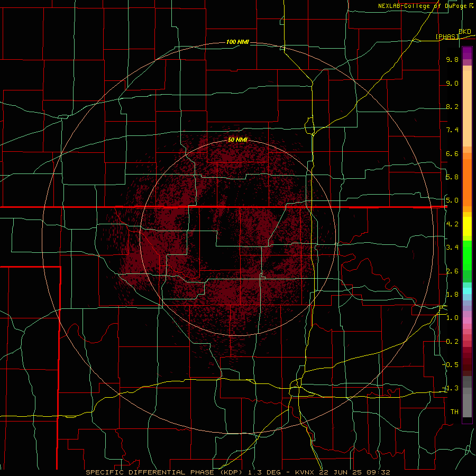476x476 pixels.
Task: Select the 6.6 scale value
Action: coord(452,153)
